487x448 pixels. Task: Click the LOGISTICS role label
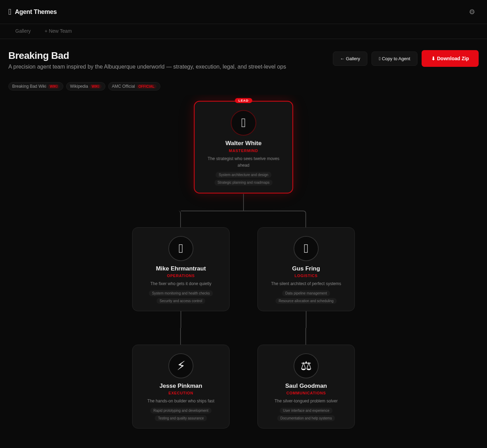pos(306,276)
